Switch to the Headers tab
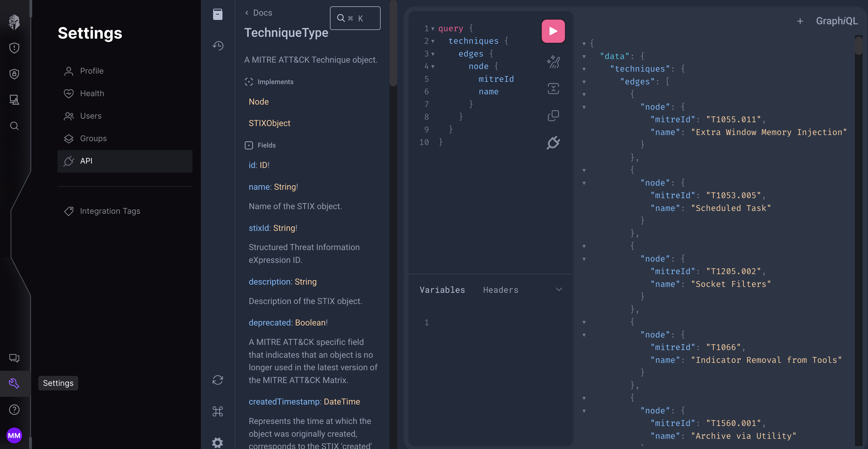This screenshot has width=868, height=449. (500, 290)
